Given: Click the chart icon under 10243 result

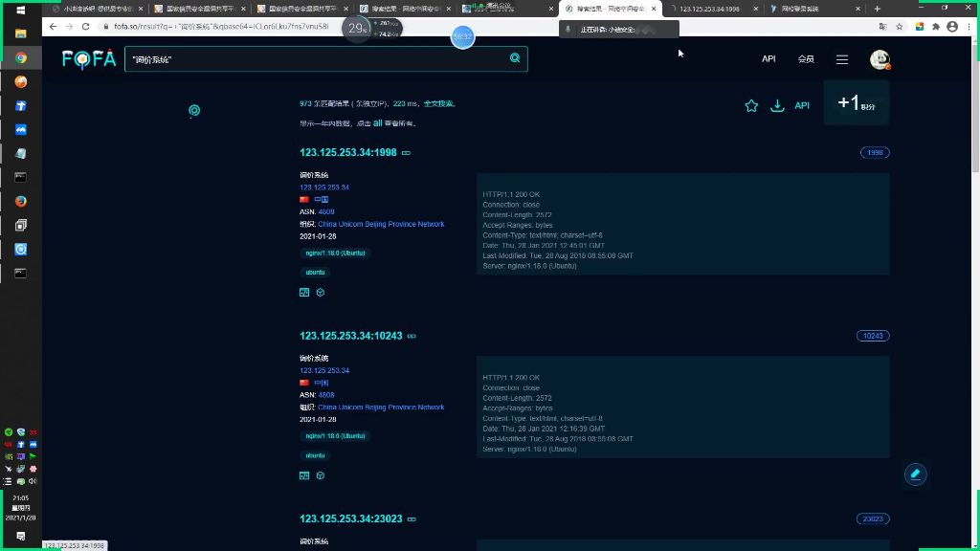Looking at the screenshot, I should (304, 475).
